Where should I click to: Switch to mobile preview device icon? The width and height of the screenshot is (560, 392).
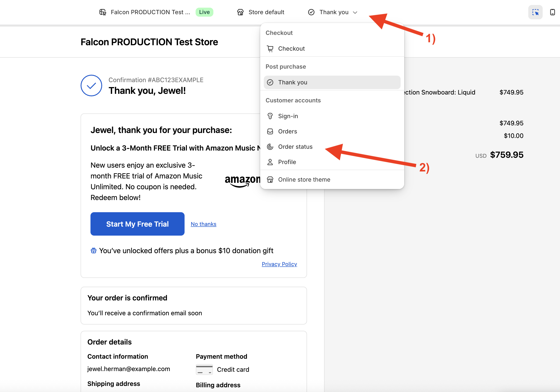pos(552,12)
